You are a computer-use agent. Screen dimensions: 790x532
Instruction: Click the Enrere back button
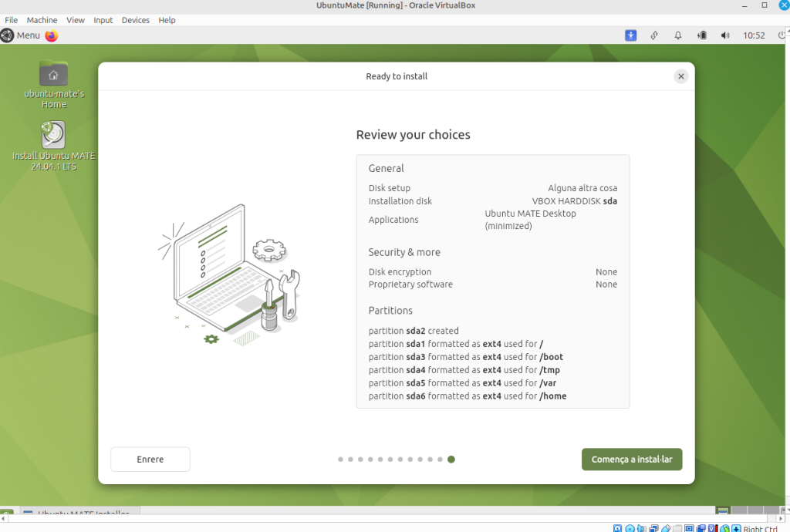click(150, 460)
